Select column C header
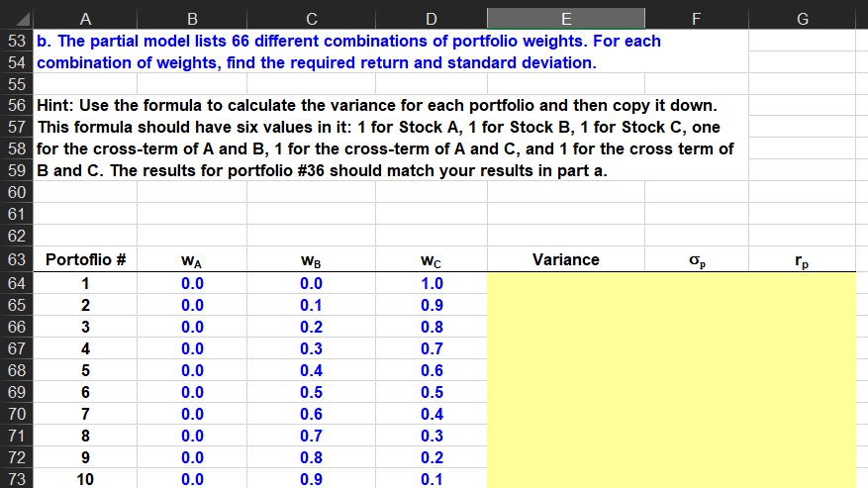 311,19
